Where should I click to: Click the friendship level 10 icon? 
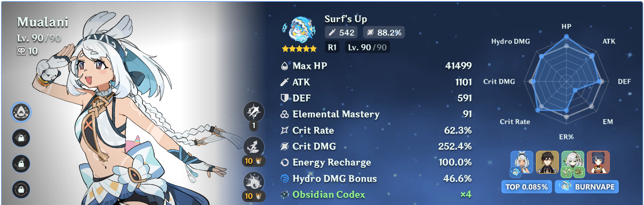coord(21,51)
